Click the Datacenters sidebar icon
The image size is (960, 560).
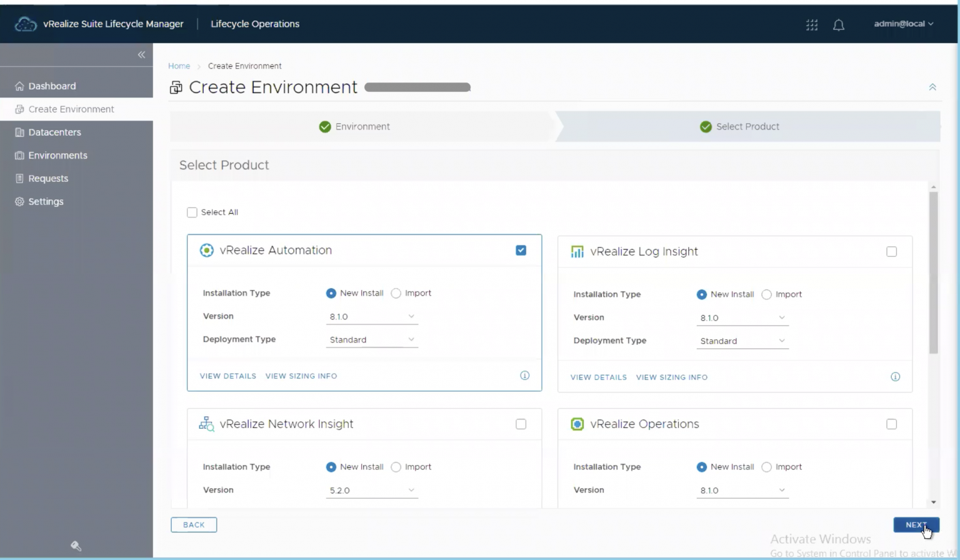coord(19,132)
